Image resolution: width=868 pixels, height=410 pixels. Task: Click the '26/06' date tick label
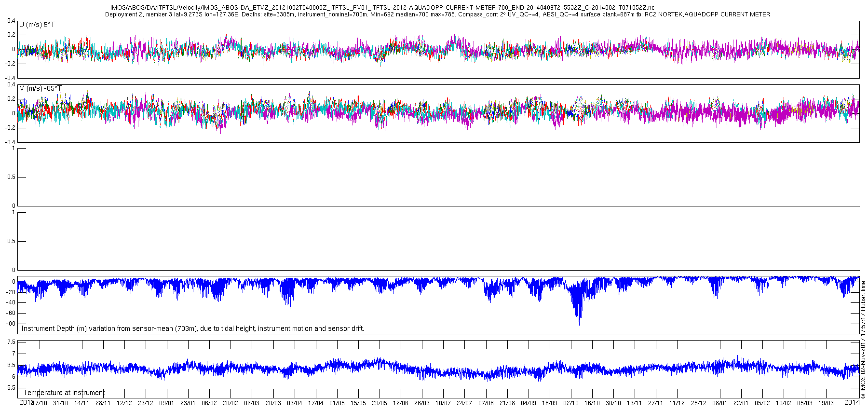tap(422, 403)
